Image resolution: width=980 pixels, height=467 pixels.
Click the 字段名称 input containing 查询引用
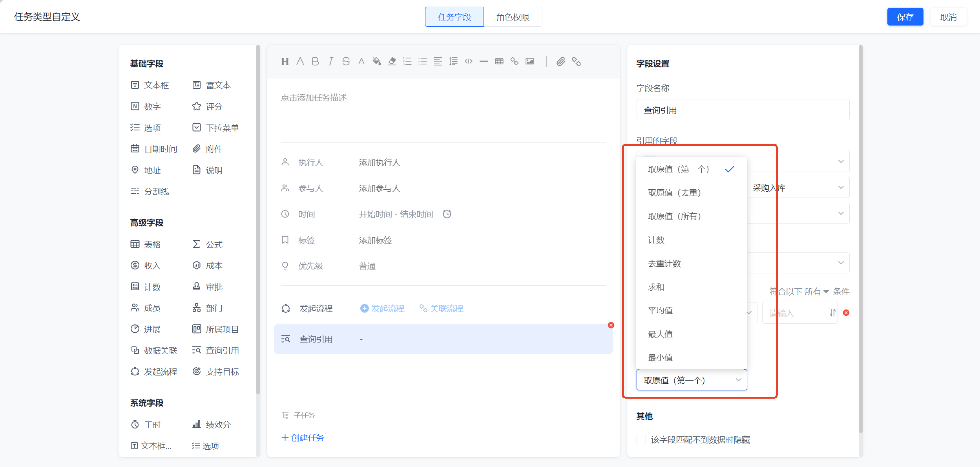[x=743, y=110]
